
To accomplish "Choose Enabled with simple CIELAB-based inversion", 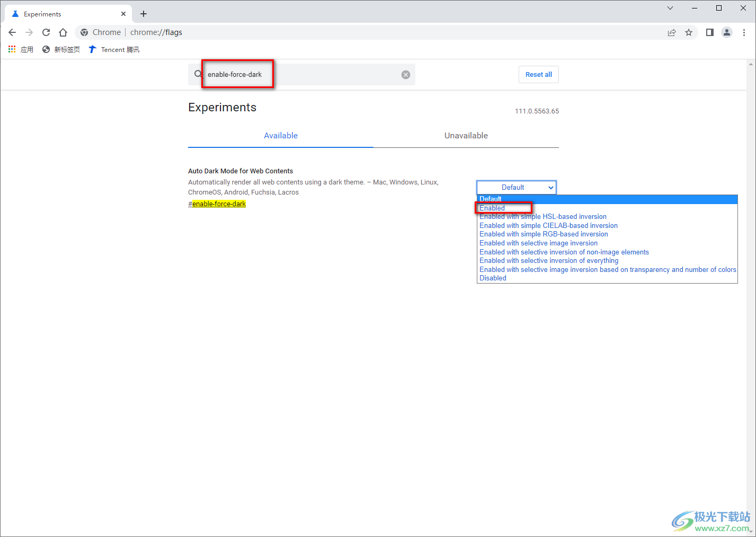I will point(607,226).
